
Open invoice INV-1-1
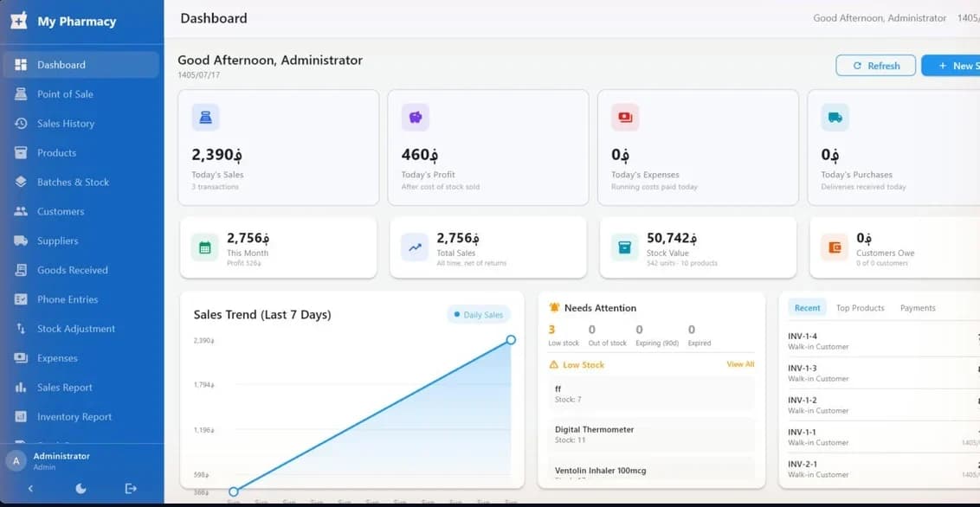(884, 436)
